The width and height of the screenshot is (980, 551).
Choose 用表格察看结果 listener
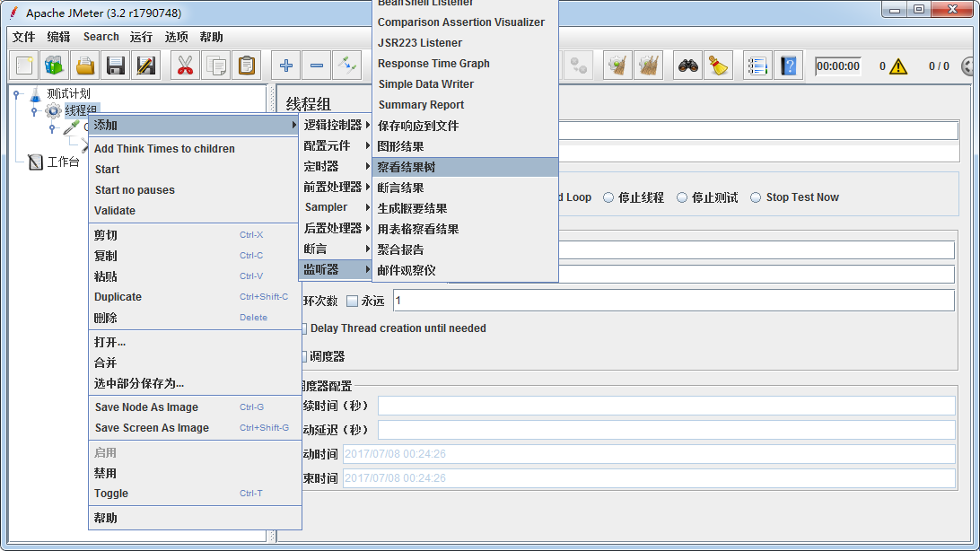click(x=466, y=229)
